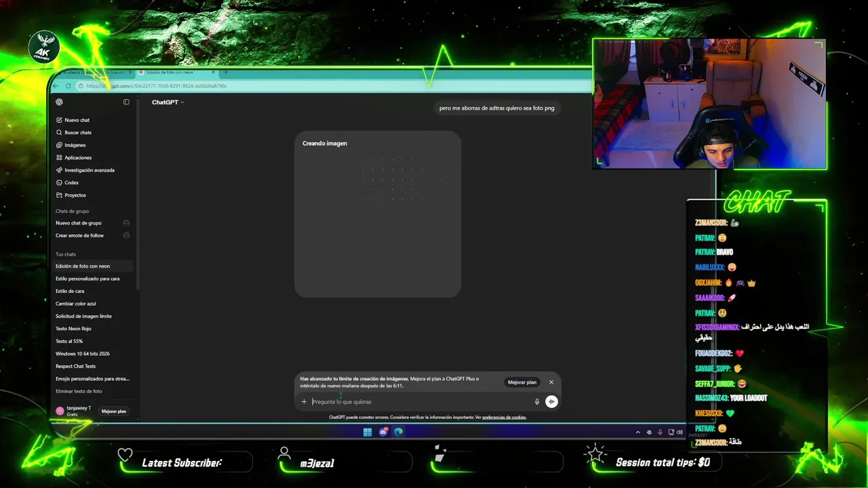Viewport: 868px width, 488px height.
Task: Collapse the sidebar with the panel icon
Action: 126,102
